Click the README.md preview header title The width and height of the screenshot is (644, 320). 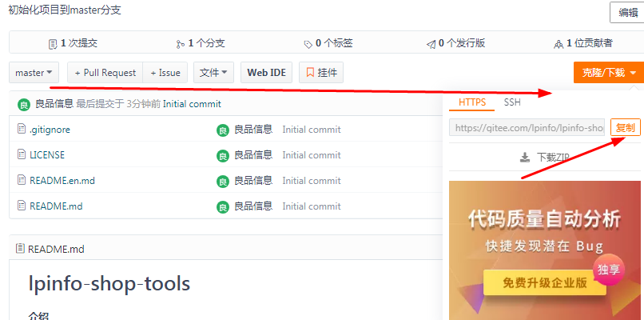tap(56, 249)
